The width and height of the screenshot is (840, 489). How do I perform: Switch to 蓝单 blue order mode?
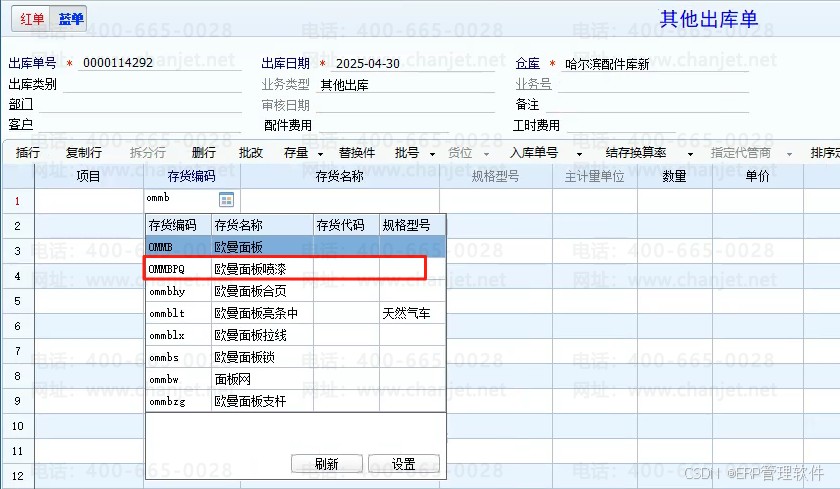pyautogui.click(x=70, y=19)
